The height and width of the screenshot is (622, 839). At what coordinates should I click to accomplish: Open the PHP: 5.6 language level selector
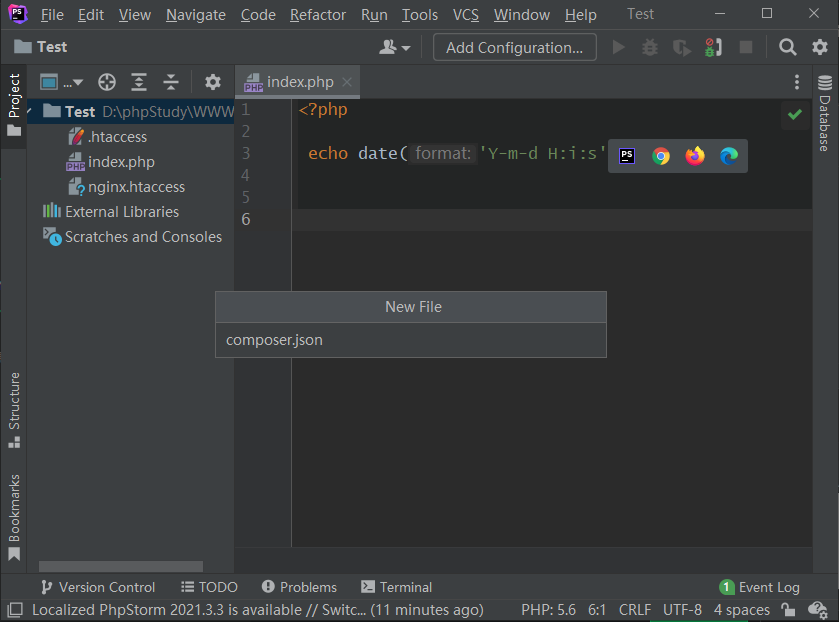point(548,610)
